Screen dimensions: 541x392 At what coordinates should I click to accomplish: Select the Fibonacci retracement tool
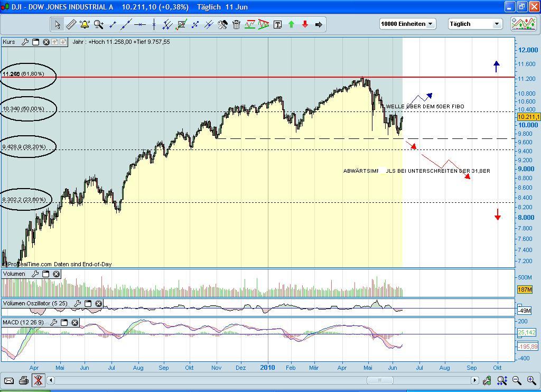181,24
